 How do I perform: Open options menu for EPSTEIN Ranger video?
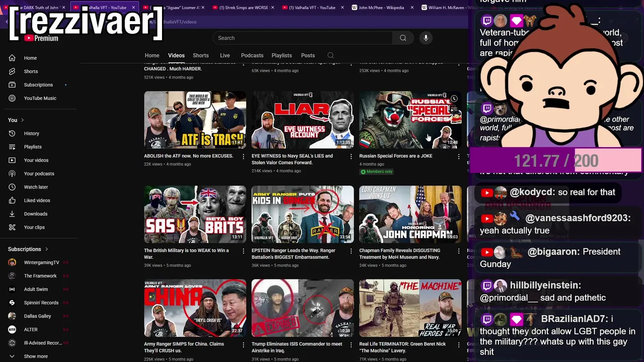coord(351,251)
